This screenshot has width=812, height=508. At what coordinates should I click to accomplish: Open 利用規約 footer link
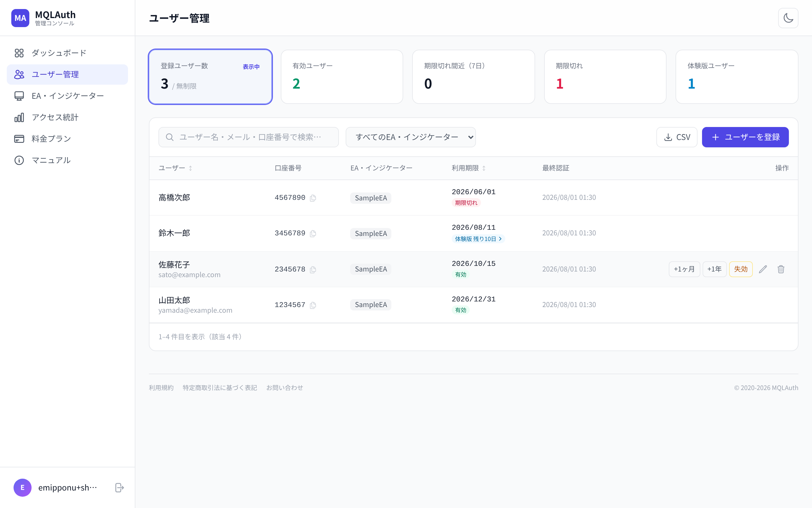coord(161,388)
